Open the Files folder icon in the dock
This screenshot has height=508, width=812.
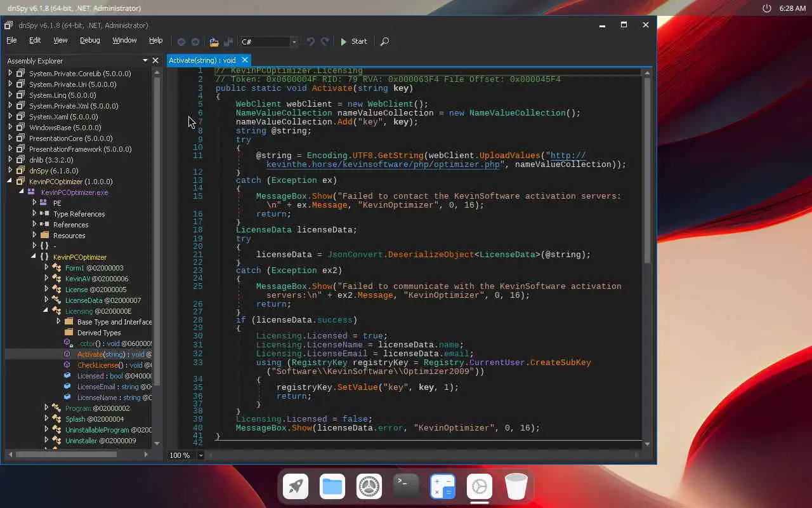point(332,486)
